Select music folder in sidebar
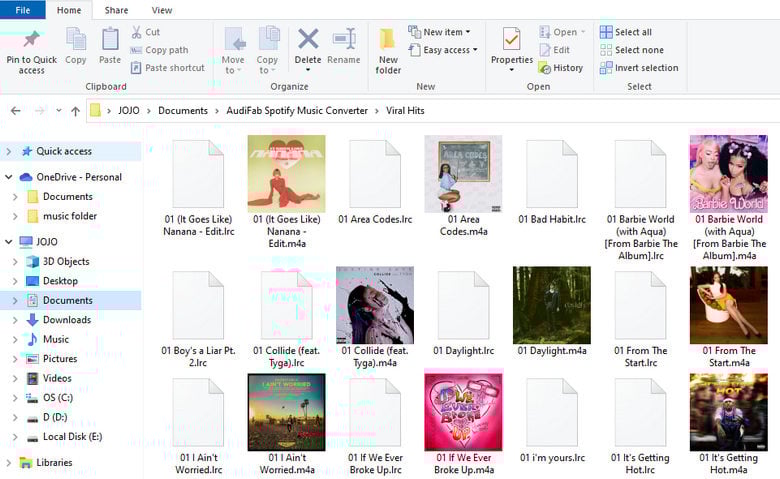 coord(70,216)
